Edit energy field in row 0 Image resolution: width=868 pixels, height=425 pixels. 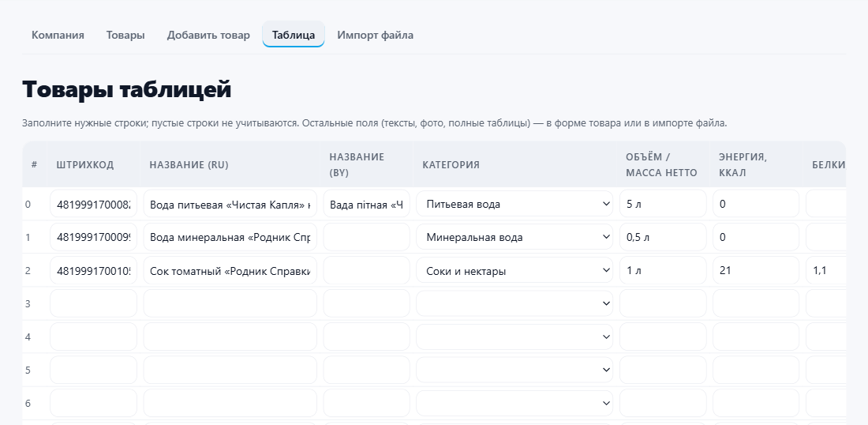756,204
